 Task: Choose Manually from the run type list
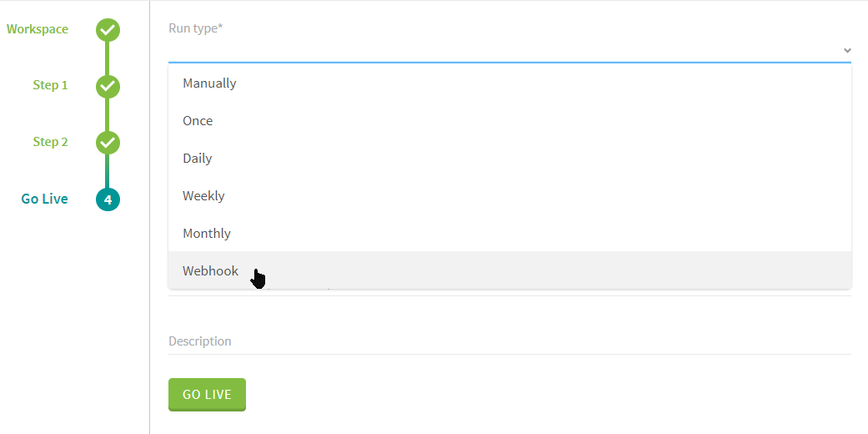pyautogui.click(x=209, y=83)
